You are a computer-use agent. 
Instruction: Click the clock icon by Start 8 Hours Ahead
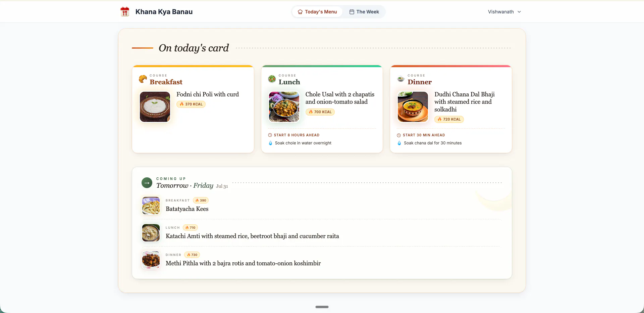pyautogui.click(x=270, y=135)
